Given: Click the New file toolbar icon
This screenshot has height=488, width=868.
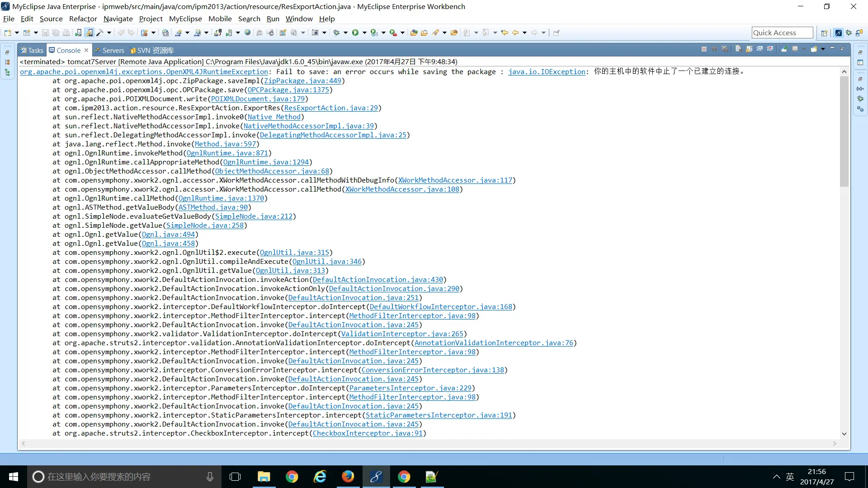Looking at the screenshot, I should tap(8, 33).
